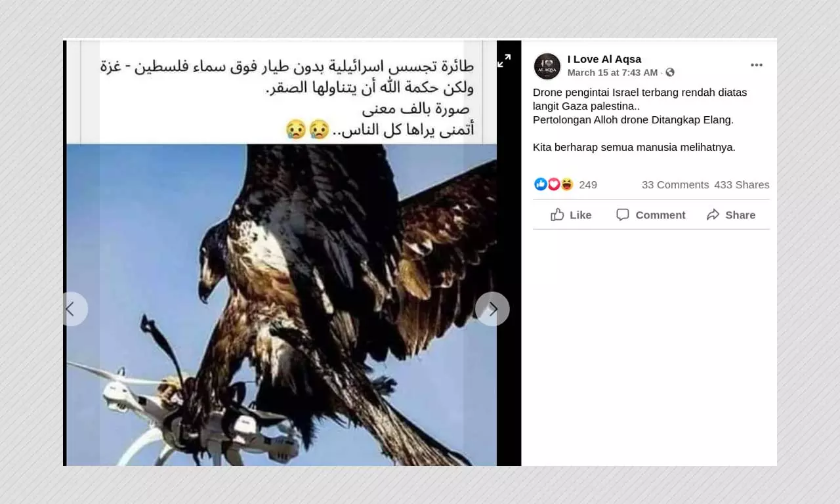
Task: Open the March 15 at 7:43 AM timestamp
Action: (x=612, y=73)
